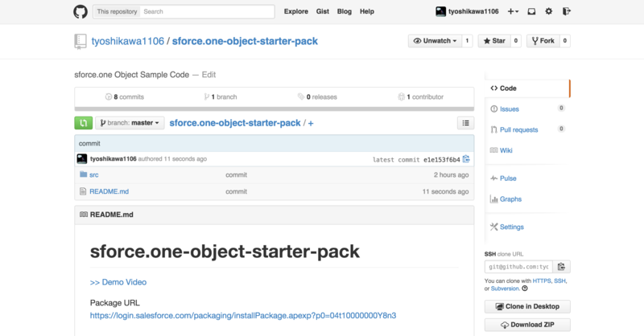Copy the SSH clone URL clipboard icon
The image size is (644, 336).
(561, 267)
